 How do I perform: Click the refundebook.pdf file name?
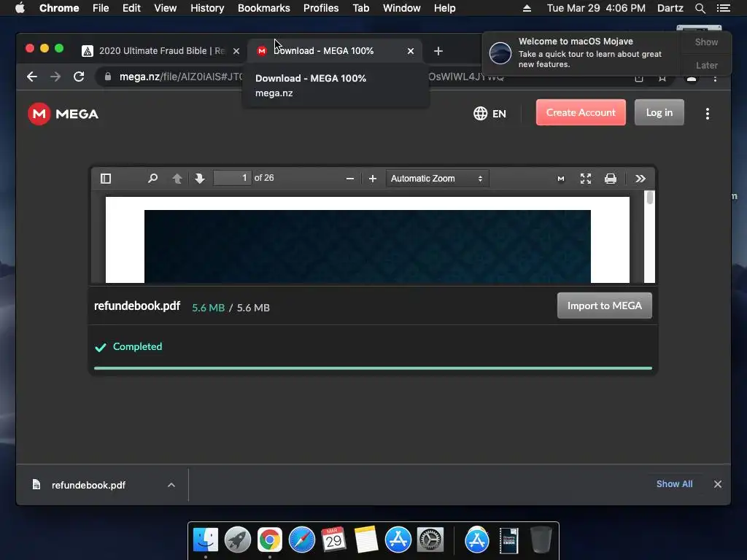click(x=137, y=306)
